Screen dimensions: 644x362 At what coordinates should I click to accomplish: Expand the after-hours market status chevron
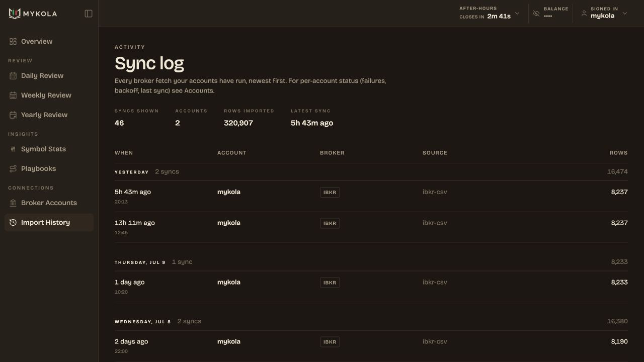pos(517,13)
